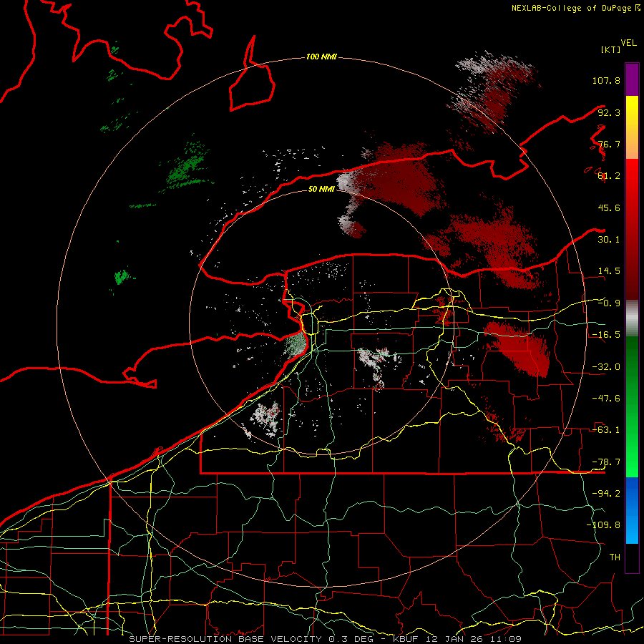Select the 14.5 legend value

coord(609,271)
